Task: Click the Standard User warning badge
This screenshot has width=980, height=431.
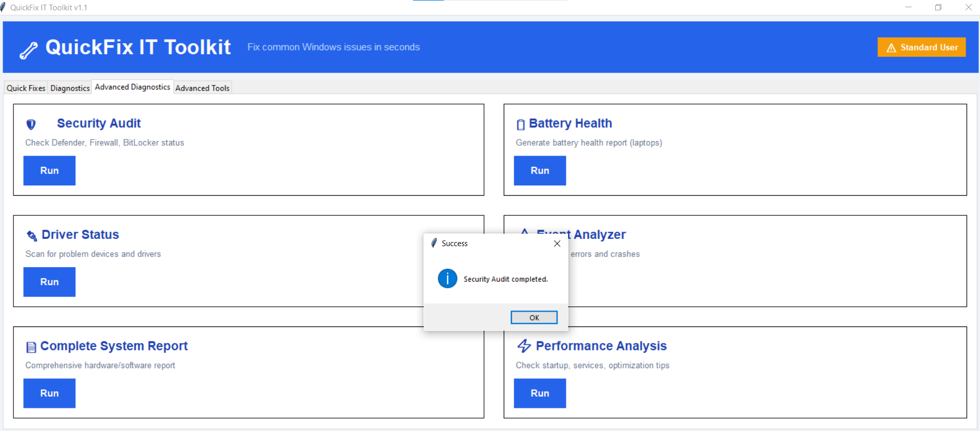Action: coord(921,47)
